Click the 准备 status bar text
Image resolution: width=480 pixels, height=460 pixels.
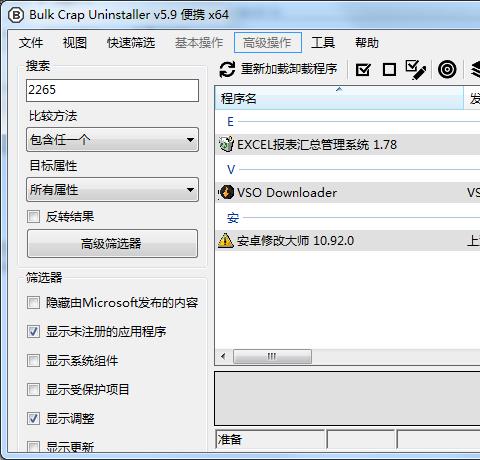coord(229,439)
